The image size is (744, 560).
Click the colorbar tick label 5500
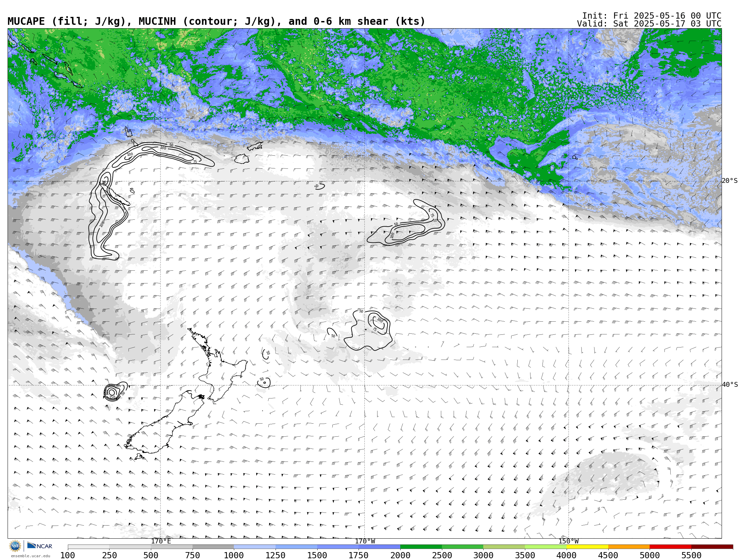click(691, 556)
